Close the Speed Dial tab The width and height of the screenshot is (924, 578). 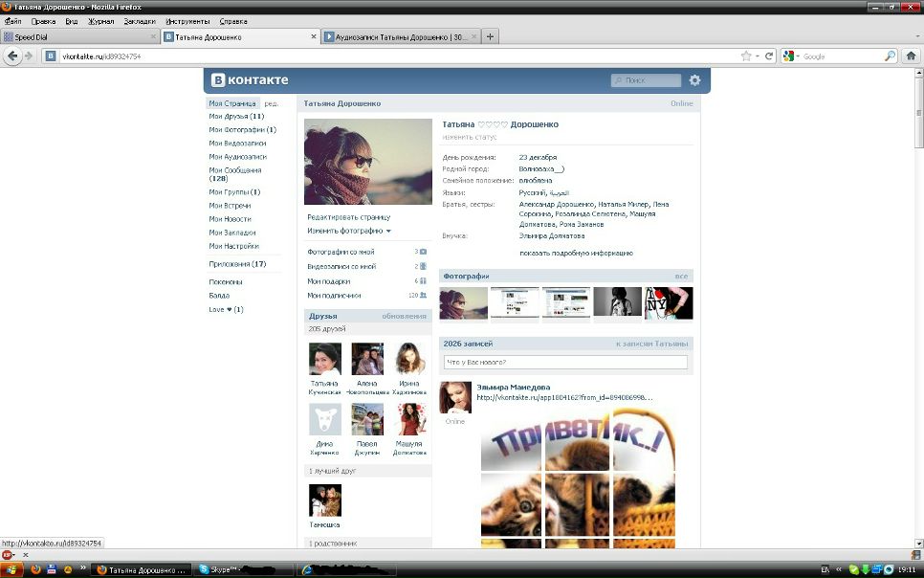click(x=153, y=37)
